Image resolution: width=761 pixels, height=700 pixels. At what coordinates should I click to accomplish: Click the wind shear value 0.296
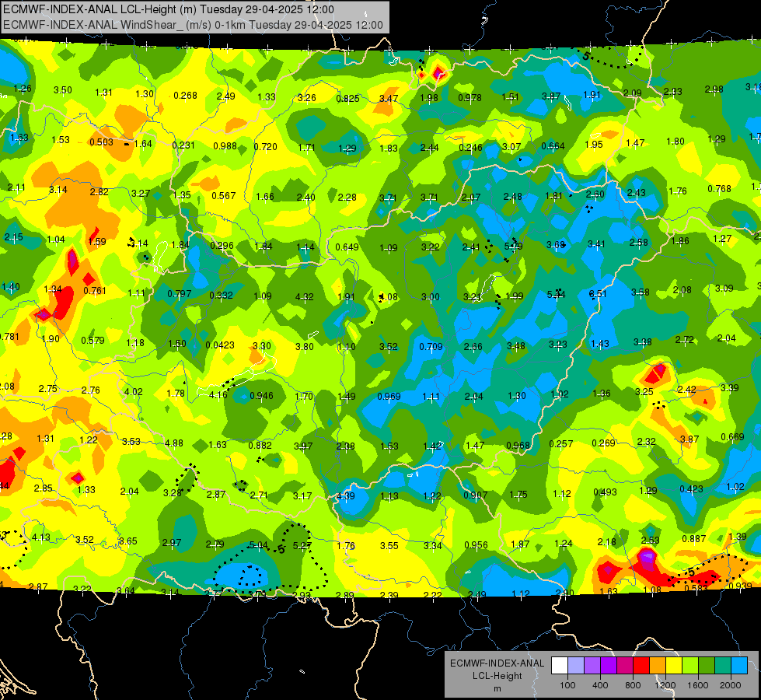pos(222,246)
